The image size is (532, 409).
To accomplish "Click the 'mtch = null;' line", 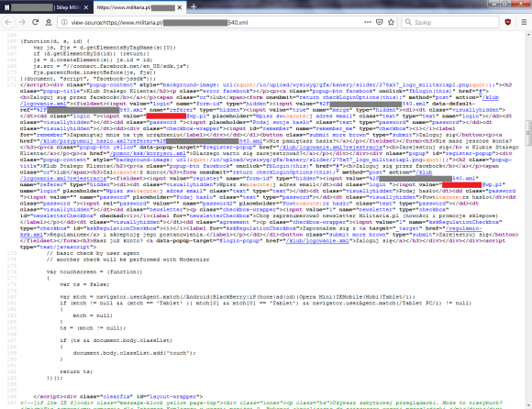I will click(x=93, y=315).
